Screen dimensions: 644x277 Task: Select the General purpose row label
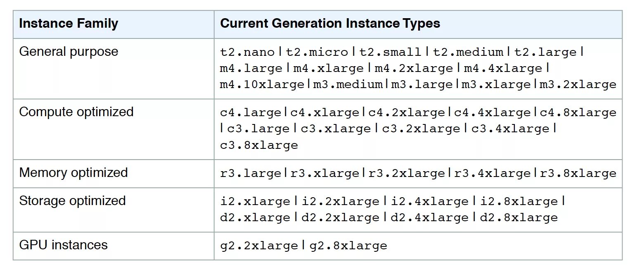[69, 52]
